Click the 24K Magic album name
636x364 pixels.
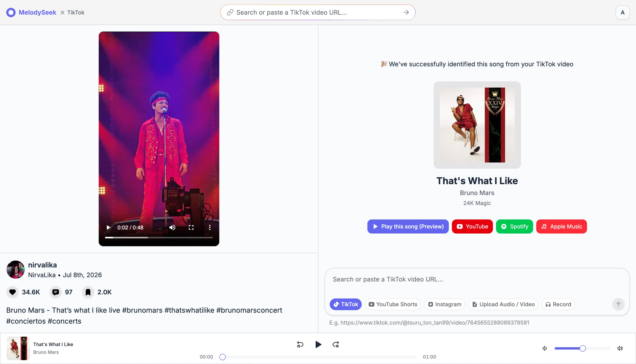(477, 203)
